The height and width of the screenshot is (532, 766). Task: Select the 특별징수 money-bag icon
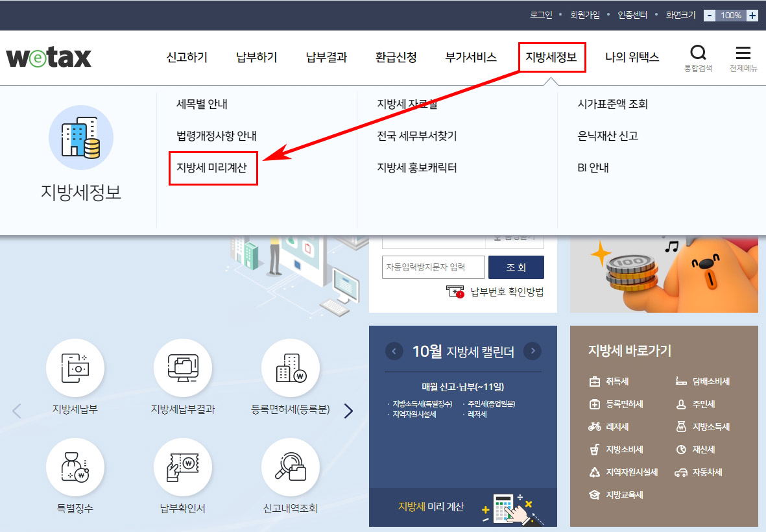coord(75,467)
